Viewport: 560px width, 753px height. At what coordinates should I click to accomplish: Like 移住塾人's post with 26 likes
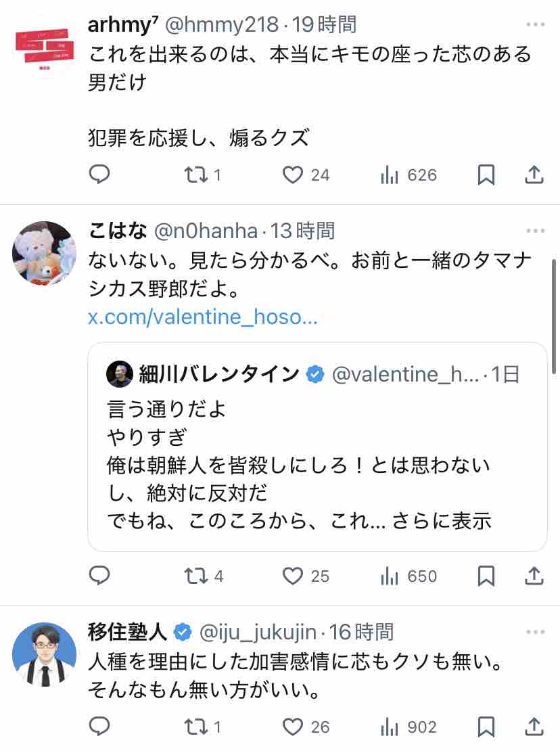306,727
